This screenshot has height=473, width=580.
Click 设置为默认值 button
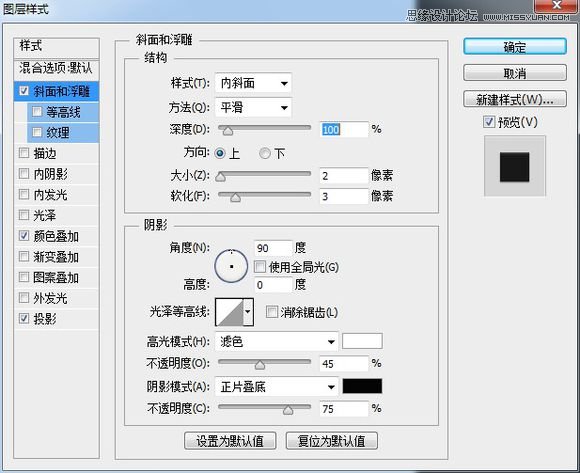point(230,441)
